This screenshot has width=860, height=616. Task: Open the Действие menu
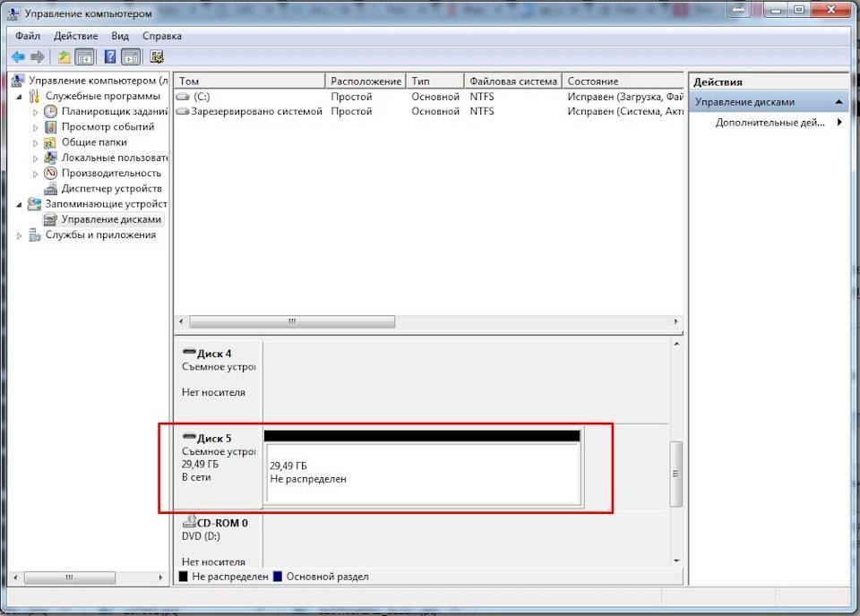(75, 36)
